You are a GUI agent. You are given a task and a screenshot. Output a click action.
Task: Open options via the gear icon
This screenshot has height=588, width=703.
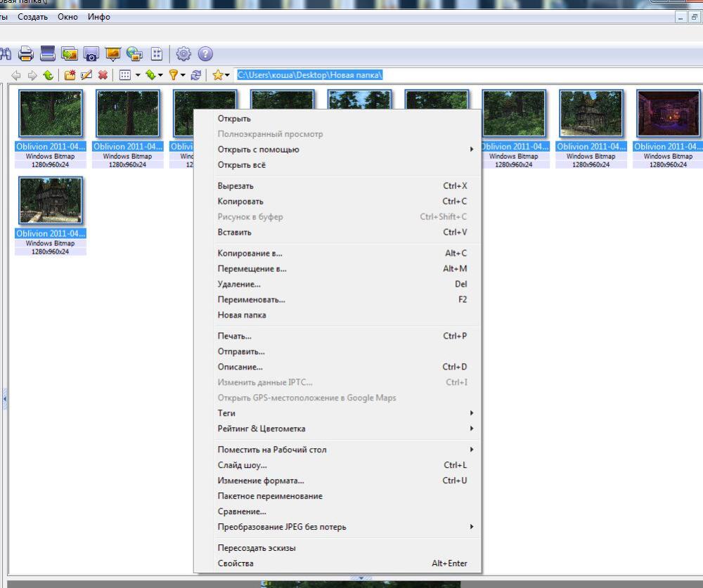point(183,54)
